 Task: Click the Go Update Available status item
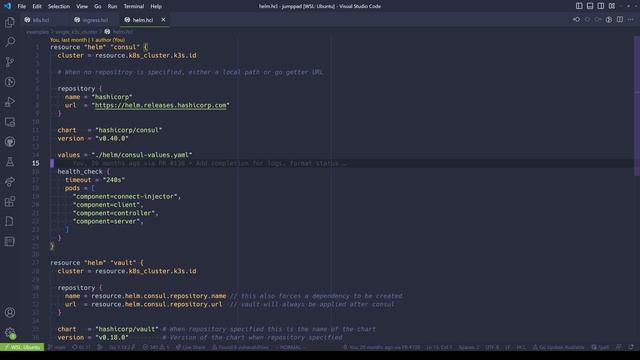click(558, 347)
